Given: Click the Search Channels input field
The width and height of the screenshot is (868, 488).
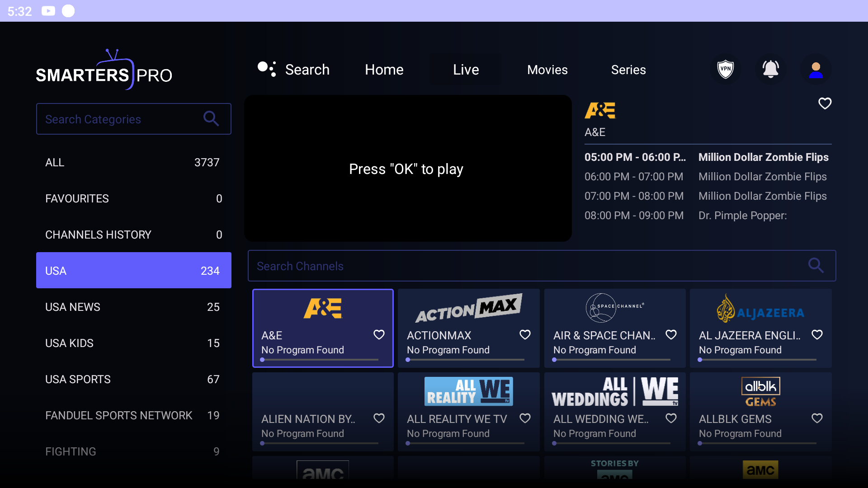Looking at the screenshot, I should click(542, 266).
